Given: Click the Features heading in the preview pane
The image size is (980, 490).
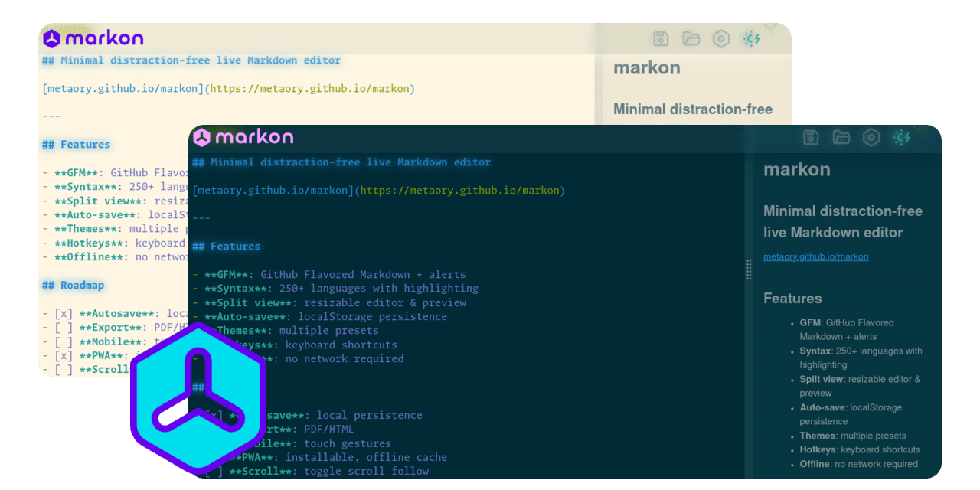Looking at the screenshot, I should [792, 299].
